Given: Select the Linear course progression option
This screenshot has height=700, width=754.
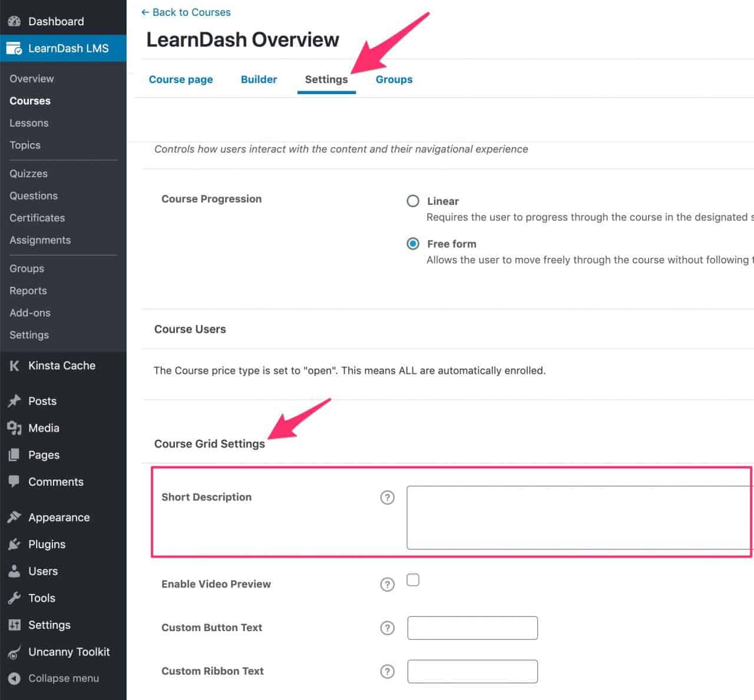Looking at the screenshot, I should [x=413, y=201].
